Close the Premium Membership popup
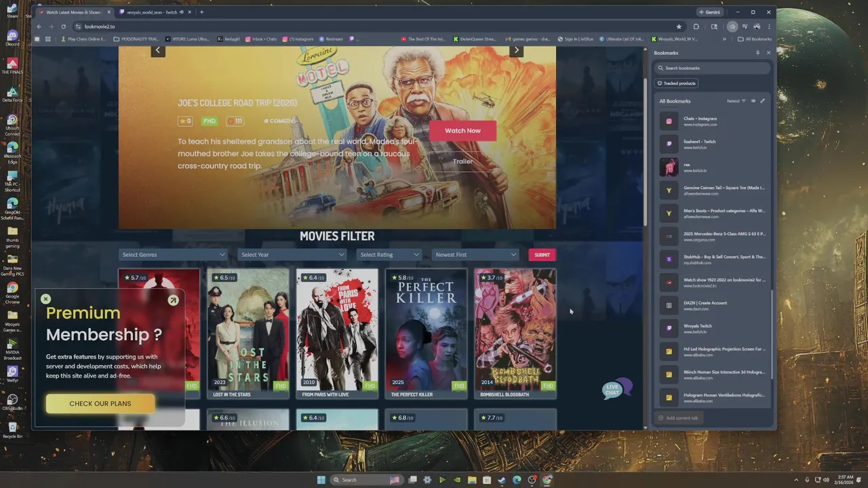The height and width of the screenshot is (488, 868). pos(45,299)
